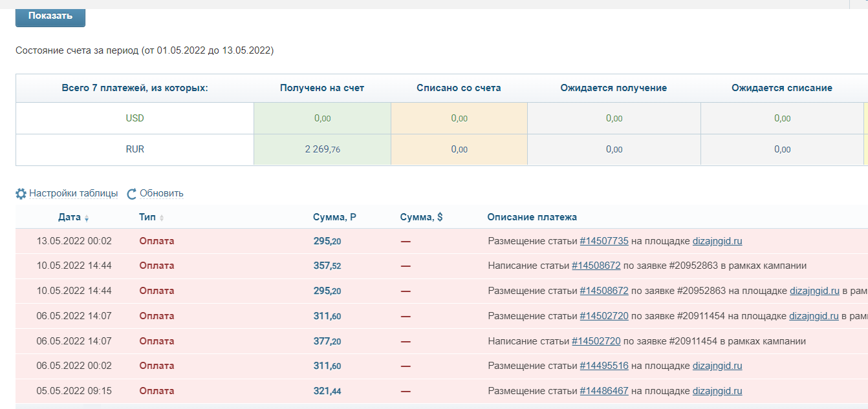Visit dizajngid.ru link in 06.05.2022 00:02 row
The height and width of the screenshot is (409, 868).
[717, 366]
